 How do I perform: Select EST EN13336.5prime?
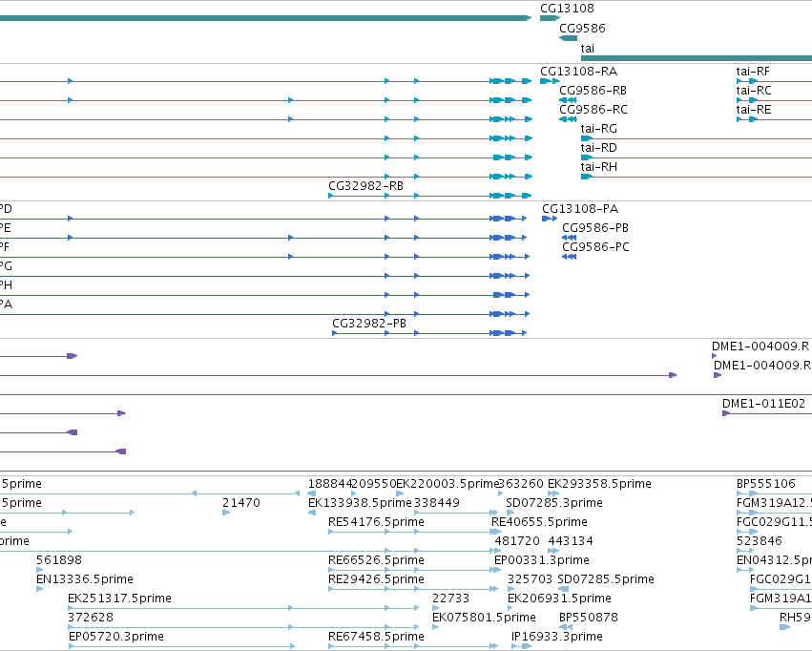(x=85, y=579)
